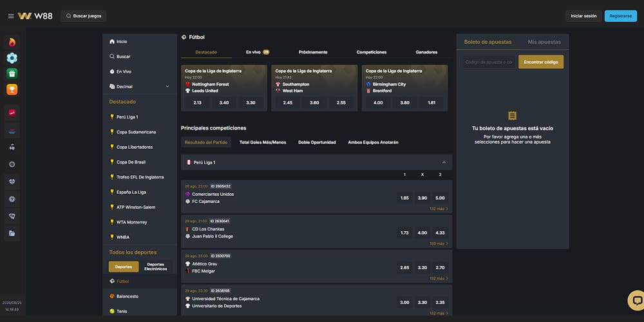
Task: Open the Decimal odds format dropdown
Action: (140, 87)
